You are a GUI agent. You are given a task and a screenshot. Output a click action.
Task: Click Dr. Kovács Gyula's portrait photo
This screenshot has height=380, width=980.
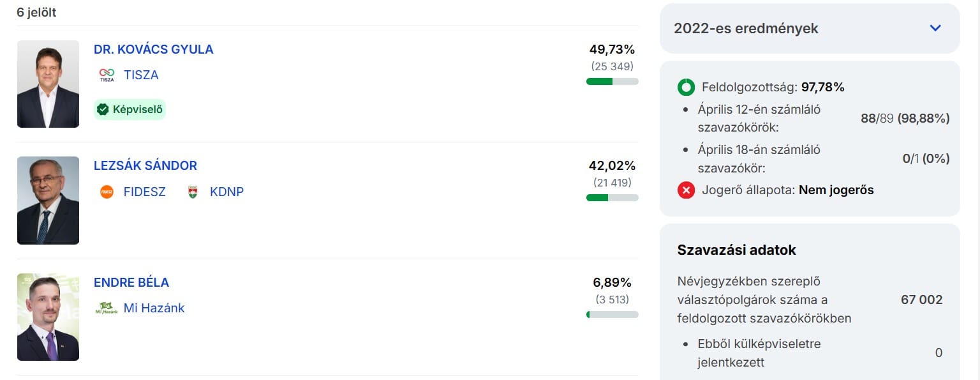coord(48,84)
